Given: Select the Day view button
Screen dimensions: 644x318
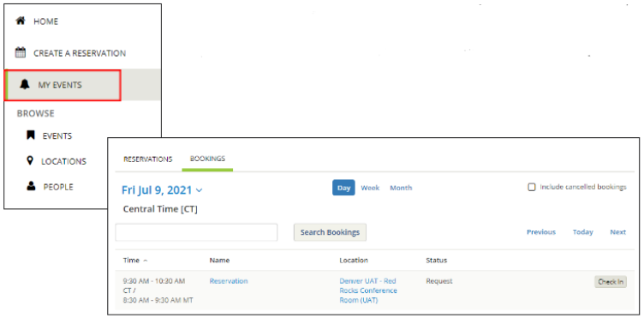Looking at the screenshot, I should pos(343,188).
